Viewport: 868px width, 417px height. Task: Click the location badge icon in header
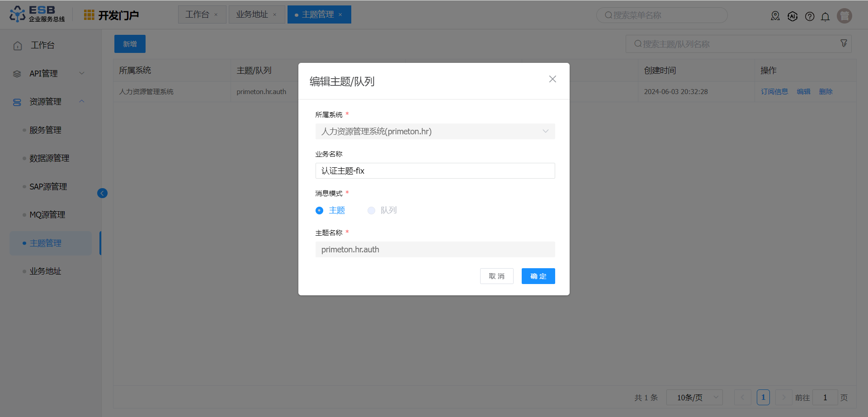coord(775,16)
